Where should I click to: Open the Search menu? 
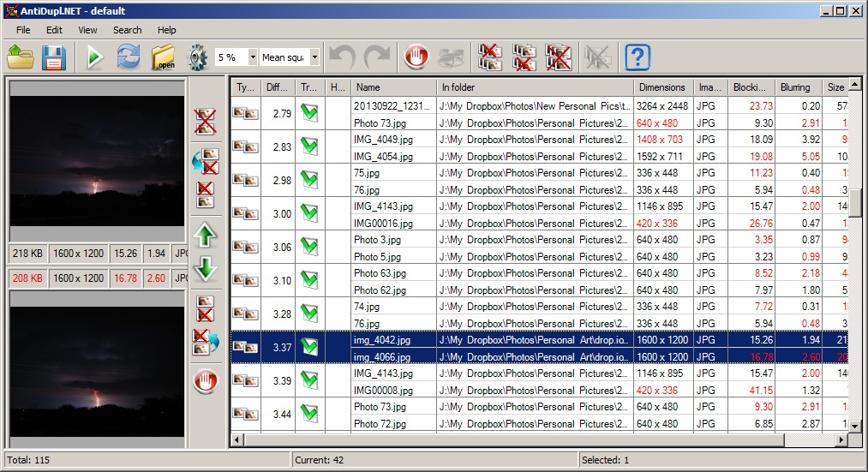tap(128, 30)
